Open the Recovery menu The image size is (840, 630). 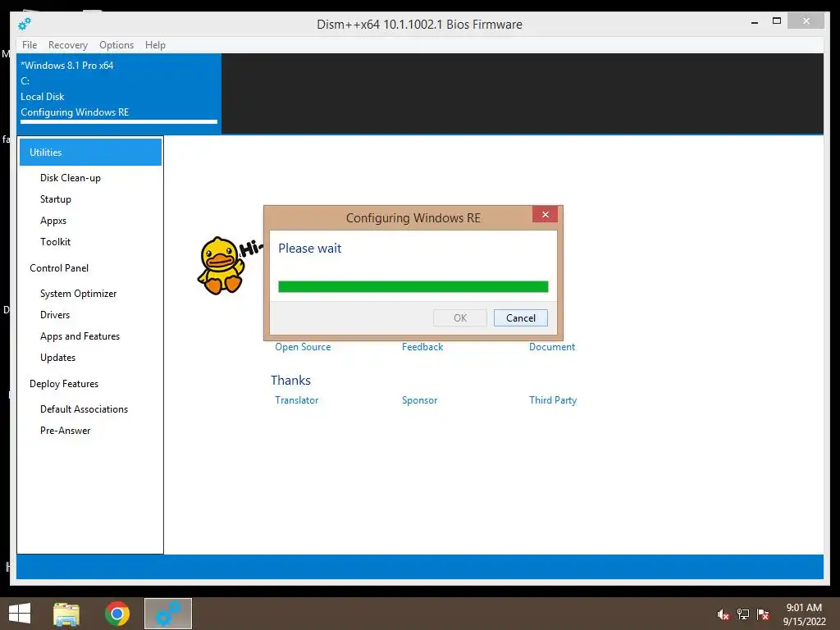68,45
